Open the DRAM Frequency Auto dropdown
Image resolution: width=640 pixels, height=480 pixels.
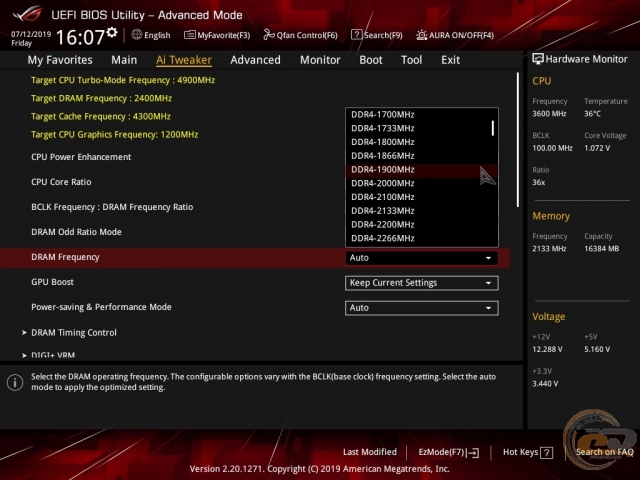click(x=422, y=258)
